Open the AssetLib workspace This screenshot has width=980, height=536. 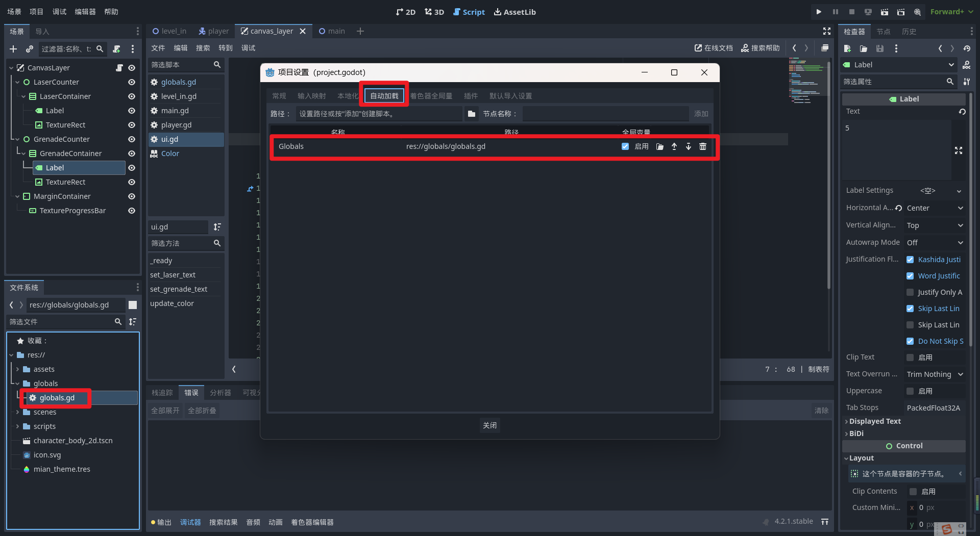(514, 12)
